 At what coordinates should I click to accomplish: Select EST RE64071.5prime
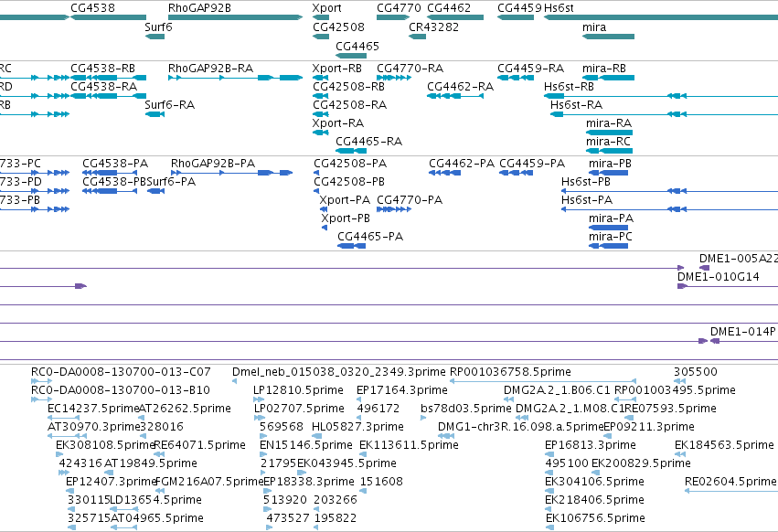(199, 444)
